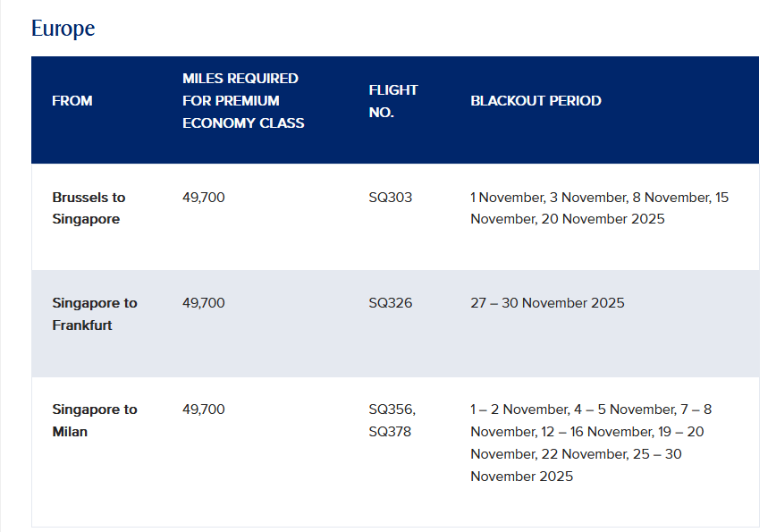Click 49,700 miles in the Brussels row

coord(204,198)
